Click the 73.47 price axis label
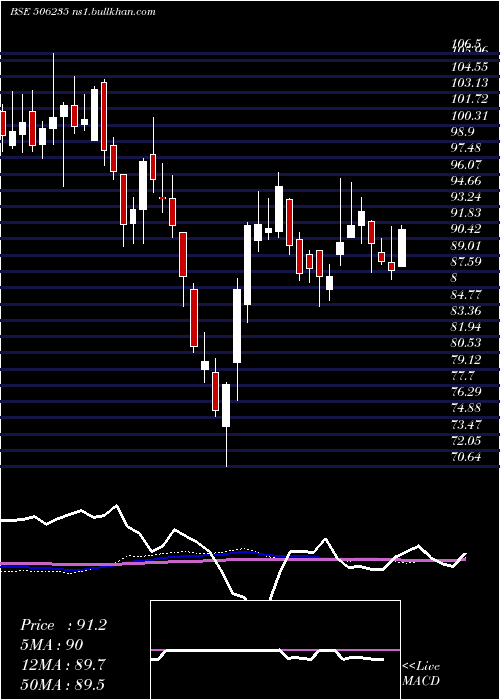500x700 pixels. tap(466, 424)
